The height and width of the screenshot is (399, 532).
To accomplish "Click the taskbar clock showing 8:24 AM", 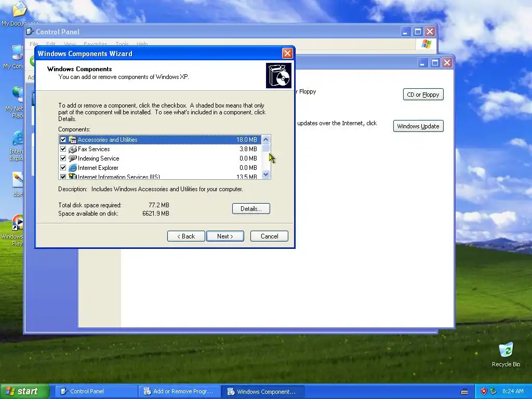I will (513, 391).
